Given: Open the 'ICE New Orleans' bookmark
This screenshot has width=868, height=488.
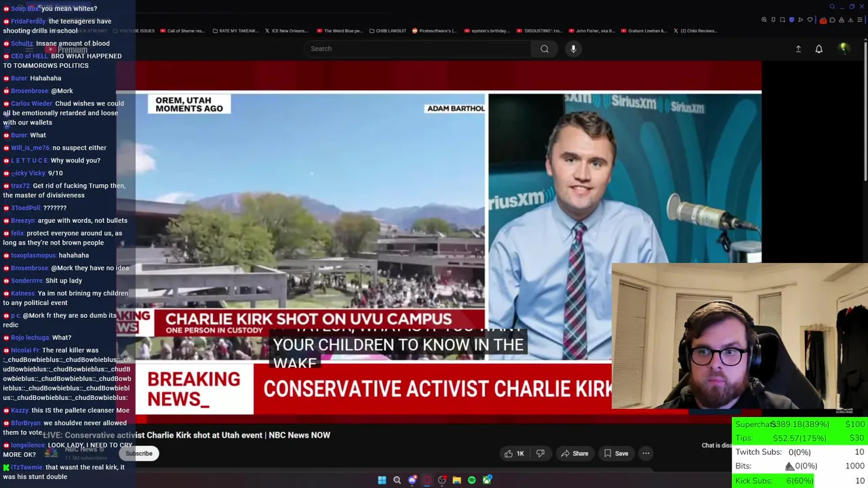Looking at the screenshot, I should (285, 30).
